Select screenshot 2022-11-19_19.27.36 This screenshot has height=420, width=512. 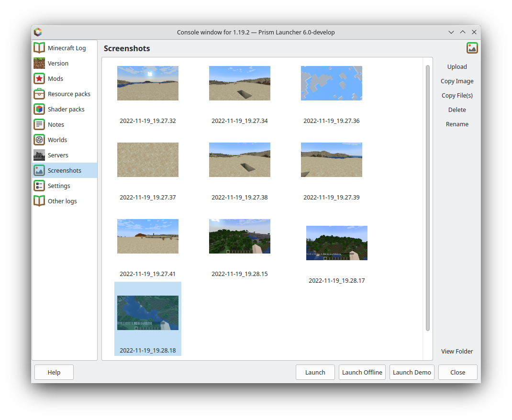click(332, 83)
